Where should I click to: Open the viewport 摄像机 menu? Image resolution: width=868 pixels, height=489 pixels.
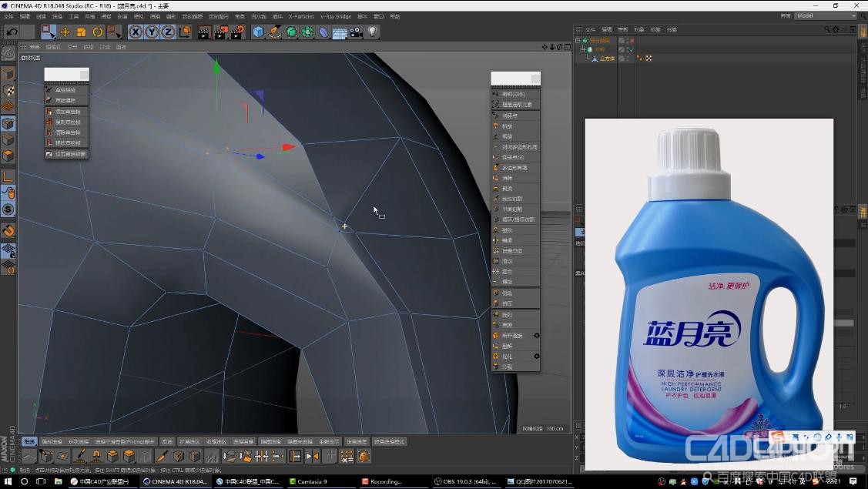53,47
